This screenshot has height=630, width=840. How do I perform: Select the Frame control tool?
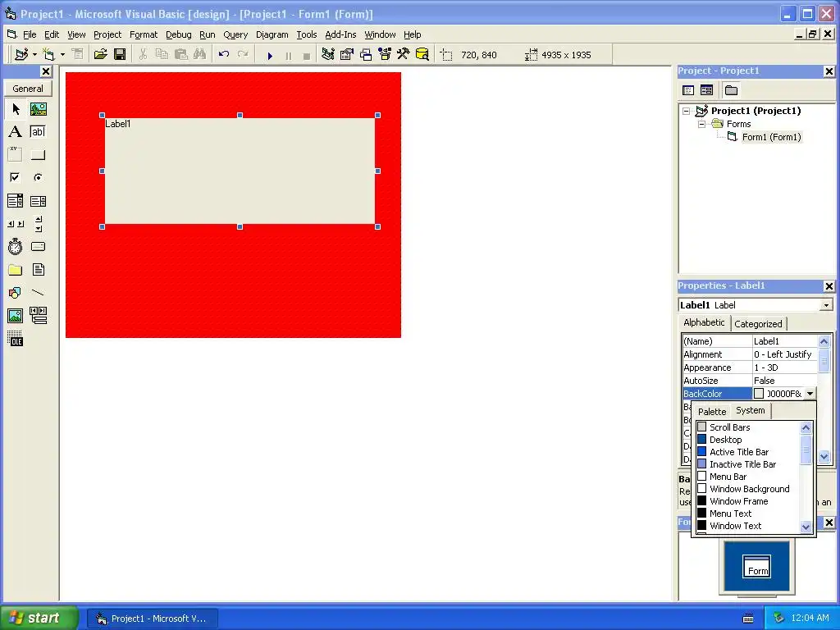(x=16, y=155)
